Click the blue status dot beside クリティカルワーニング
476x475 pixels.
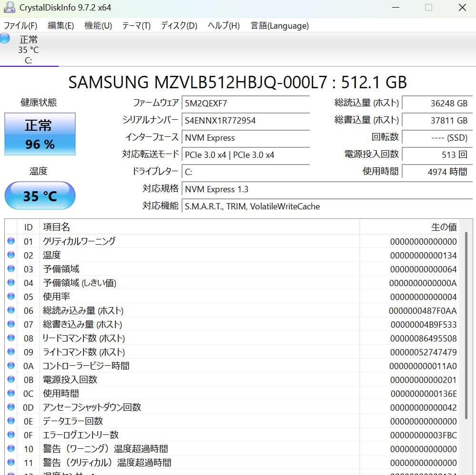(11, 240)
